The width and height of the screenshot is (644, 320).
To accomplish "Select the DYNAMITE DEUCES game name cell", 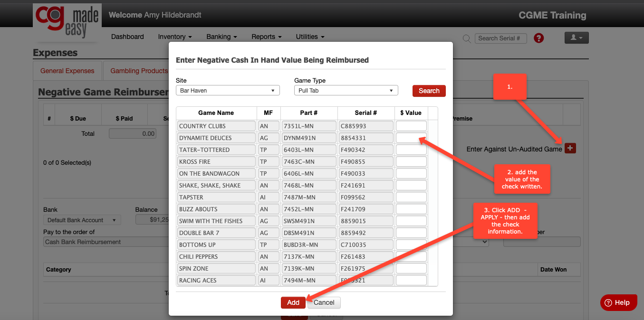I will (x=216, y=138).
